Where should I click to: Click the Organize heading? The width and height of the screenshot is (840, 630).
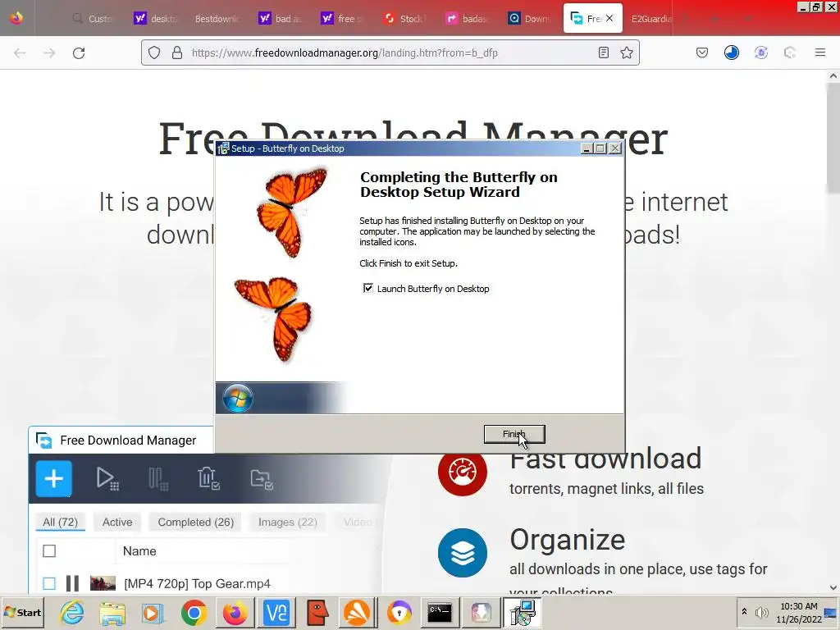pyautogui.click(x=568, y=540)
